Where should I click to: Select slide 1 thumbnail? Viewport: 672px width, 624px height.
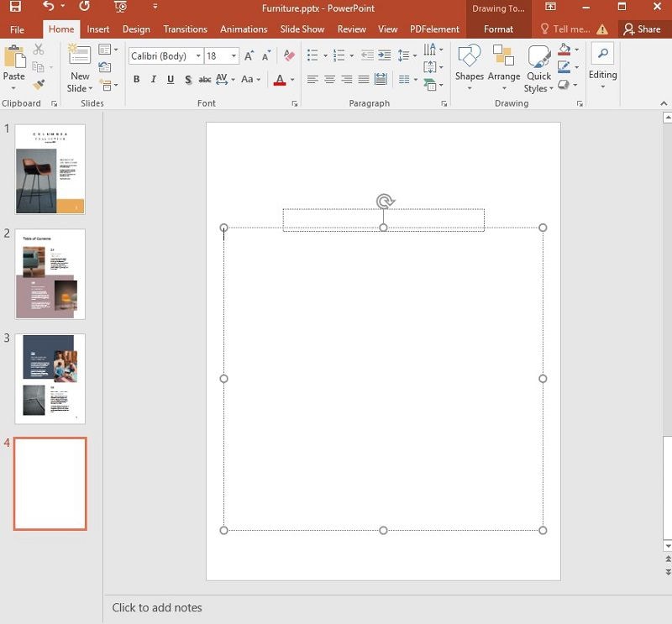[x=50, y=170]
